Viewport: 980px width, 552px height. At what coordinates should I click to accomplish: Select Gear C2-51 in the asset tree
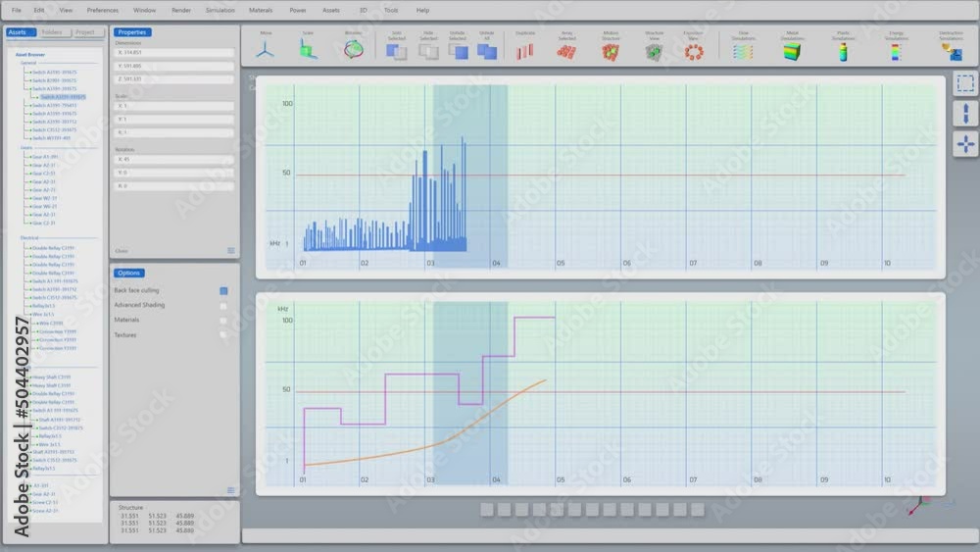44,174
